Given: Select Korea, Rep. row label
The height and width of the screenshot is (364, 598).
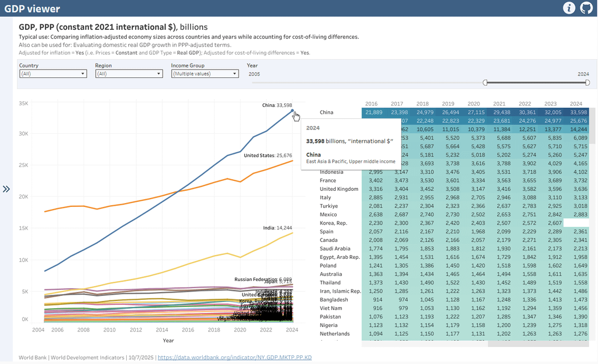Looking at the screenshot, I should coord(334,223).
